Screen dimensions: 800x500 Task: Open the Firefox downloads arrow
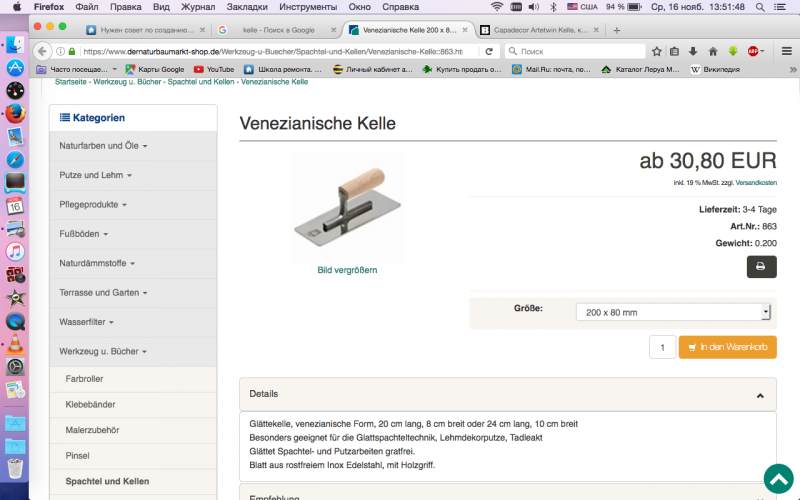point(693,51)
